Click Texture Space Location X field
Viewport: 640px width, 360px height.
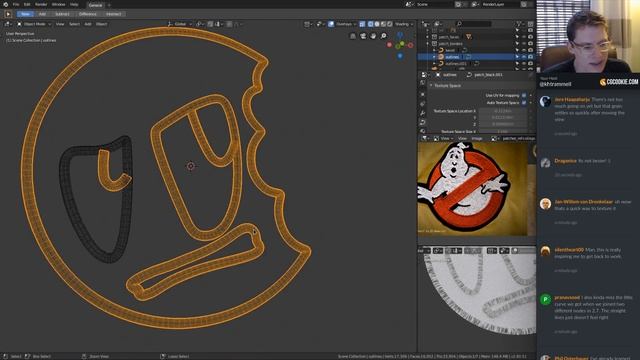pyautogui.click(x=503, y=111)
